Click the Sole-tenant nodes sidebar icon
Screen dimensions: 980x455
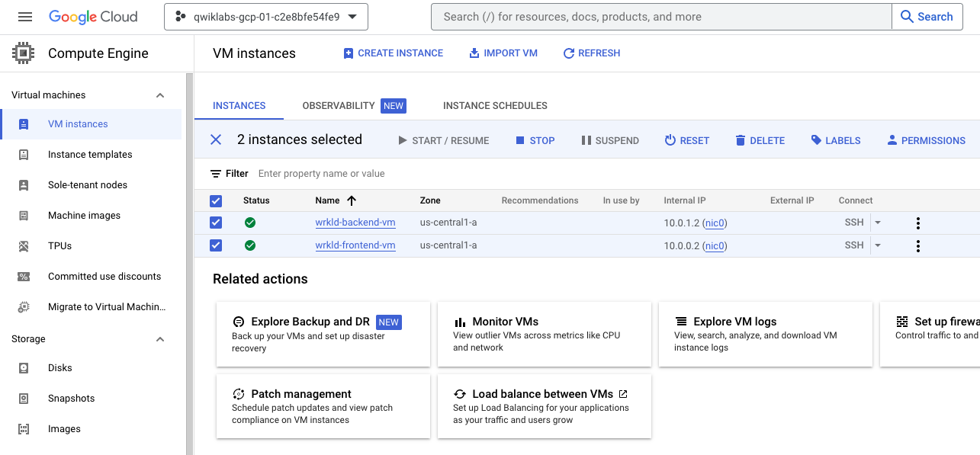click(x=24, y=185)
